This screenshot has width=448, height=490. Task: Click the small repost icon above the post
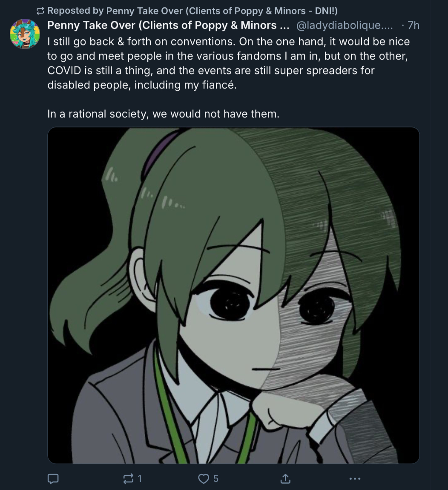pyautogui.click(x=40, y=11)
